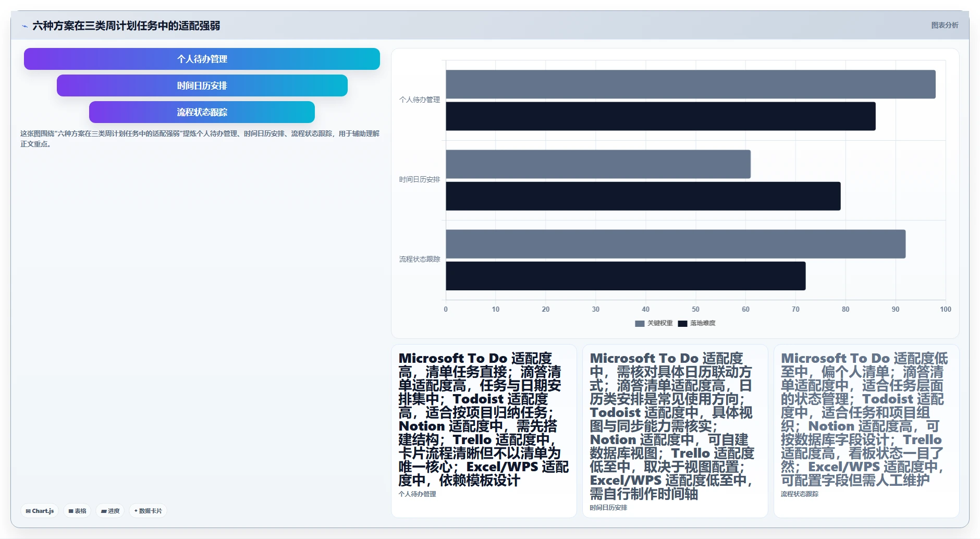Click the dark 落地难度 bar for 个人待办管理
Screen dimensions: 980x539
(660, 116)
